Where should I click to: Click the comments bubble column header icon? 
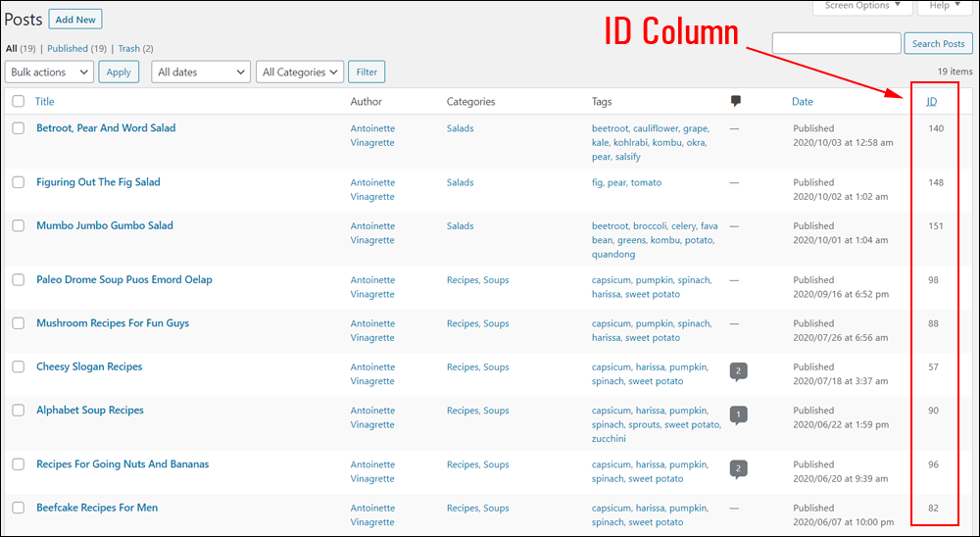pos(736,101)
